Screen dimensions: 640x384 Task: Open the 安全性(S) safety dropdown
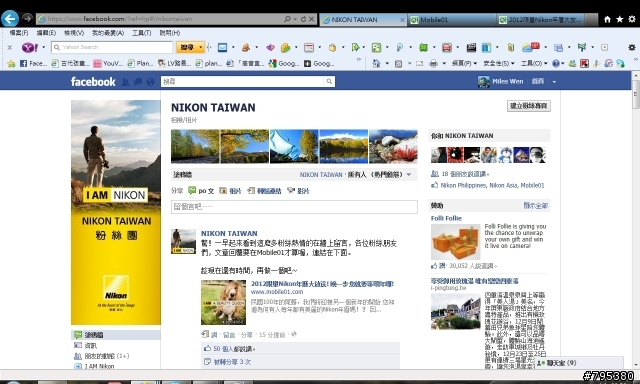499,63
